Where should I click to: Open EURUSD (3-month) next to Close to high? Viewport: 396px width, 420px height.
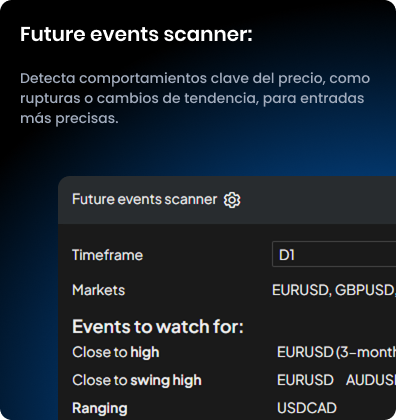336,352
